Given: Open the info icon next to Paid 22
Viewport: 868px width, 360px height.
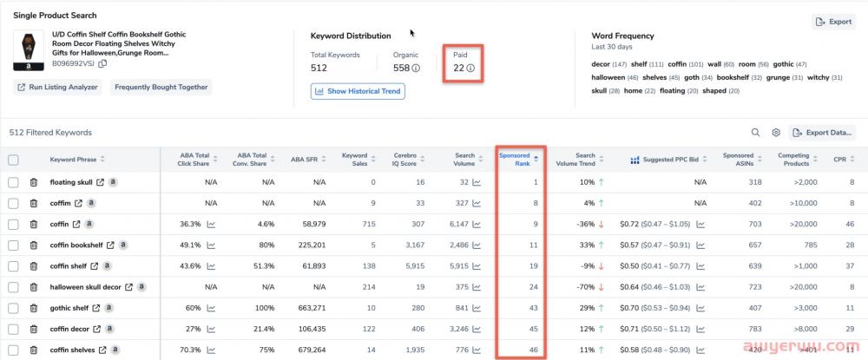Looking at the screenshot, I should [x=470, y=68].
